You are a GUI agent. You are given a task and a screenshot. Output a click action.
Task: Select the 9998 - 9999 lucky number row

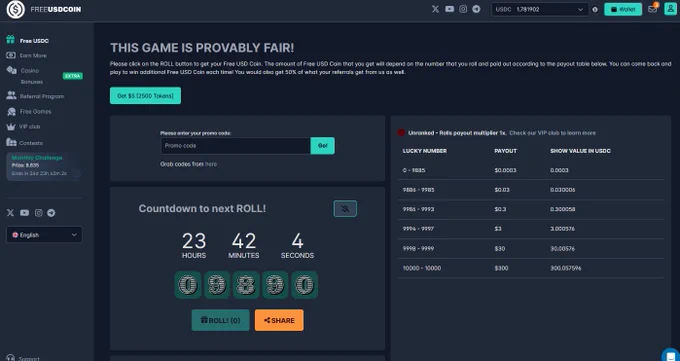(531, 249)
